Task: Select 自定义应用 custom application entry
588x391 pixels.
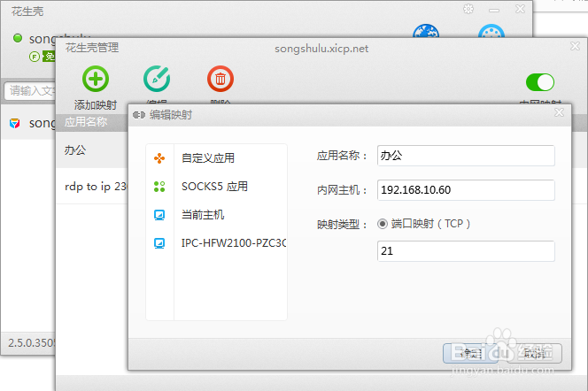Action: pos(208,158)
